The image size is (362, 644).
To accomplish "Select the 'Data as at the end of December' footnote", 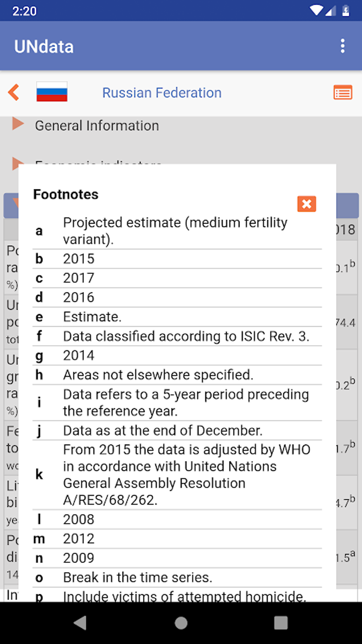I will click(x=163, y=431).
